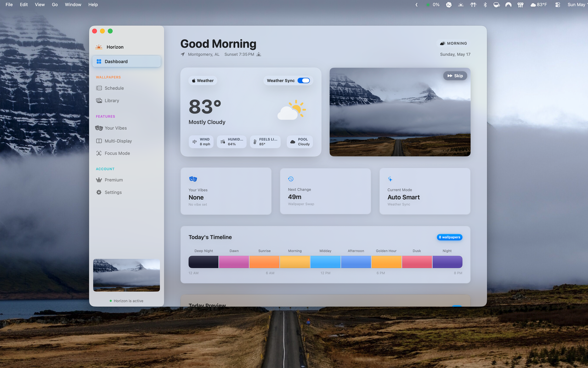Screen dimensions: 588x368
Task: Click the sunset icon after 7:35 PM
Action: (x=259, y=54)
